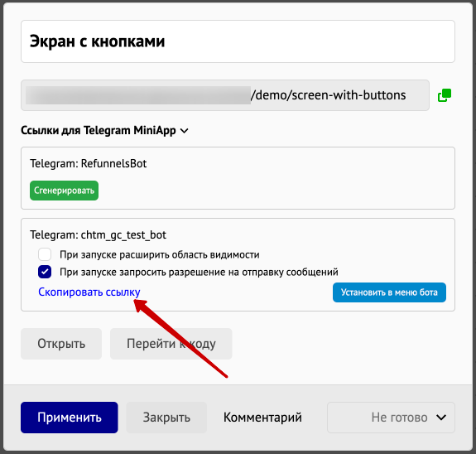Click the 'При запуске запросить разрешение' label text

[199, 272]
